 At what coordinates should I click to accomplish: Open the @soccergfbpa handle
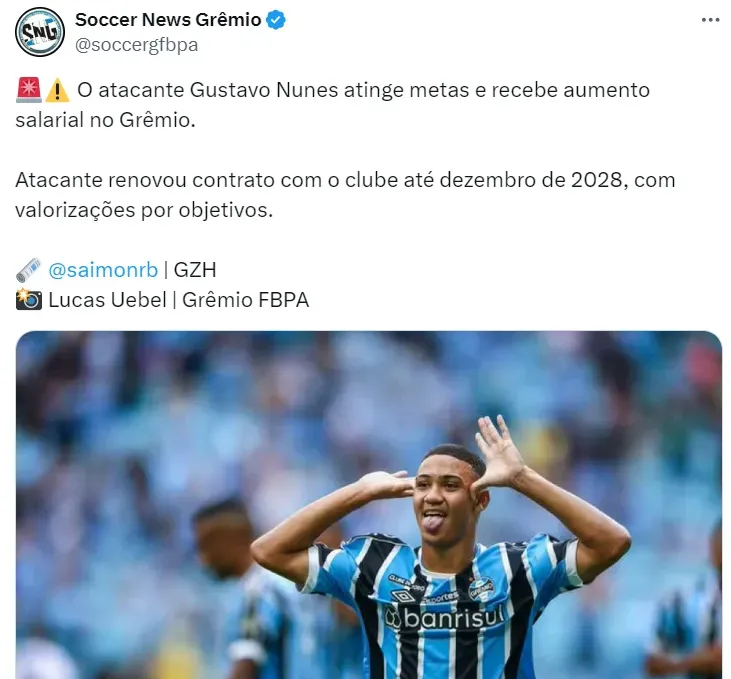(x=137, y=45)
